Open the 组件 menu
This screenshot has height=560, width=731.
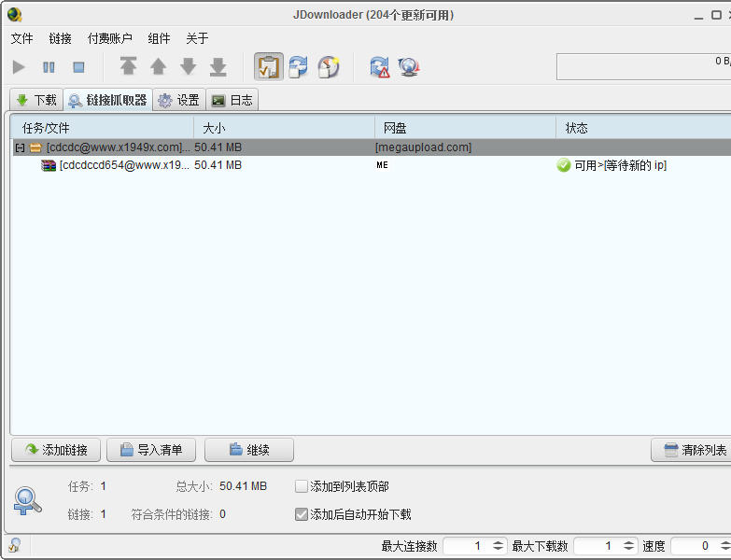[x=159, y=38]
